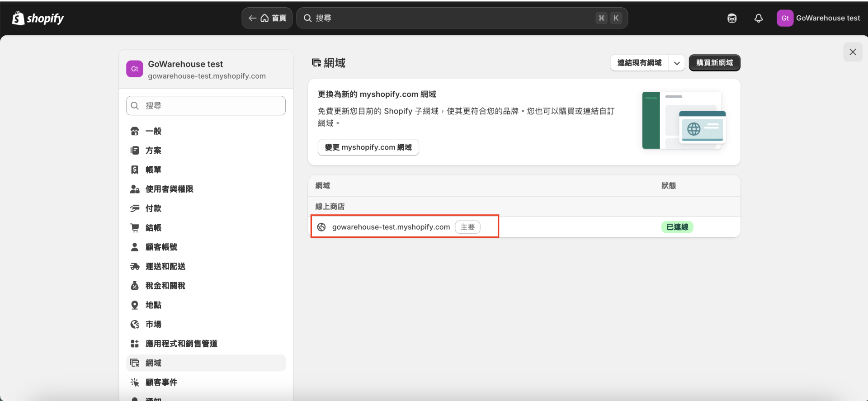Open the 一般 settings section
Screen dimensions: 868x401
pos(153,131)
